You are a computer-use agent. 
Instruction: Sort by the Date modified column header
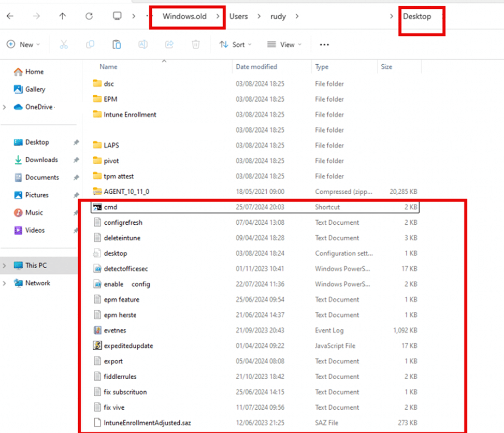tap(256, 67)
